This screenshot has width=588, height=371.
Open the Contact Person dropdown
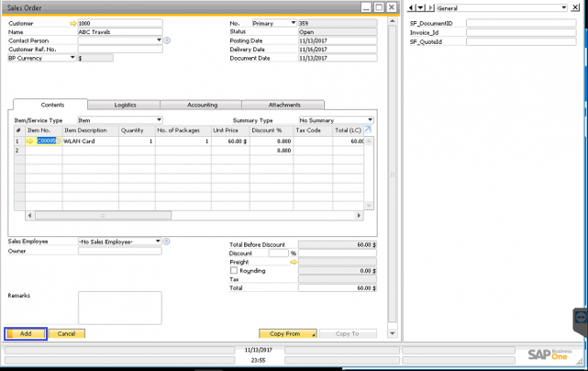[159, 40]
